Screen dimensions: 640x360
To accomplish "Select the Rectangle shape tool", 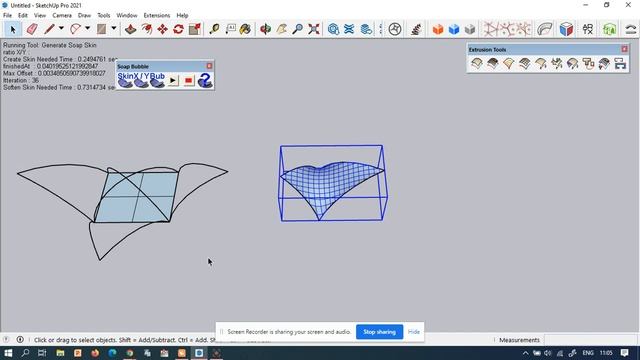I will [x=102, y=29].
